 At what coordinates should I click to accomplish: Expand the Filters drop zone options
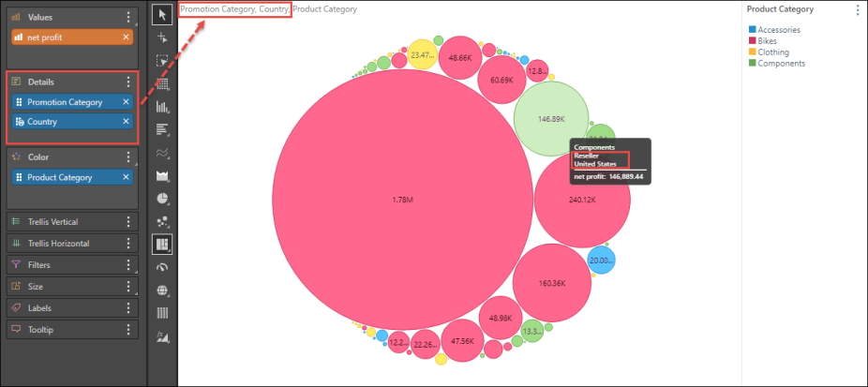click(x=129, y=265)
